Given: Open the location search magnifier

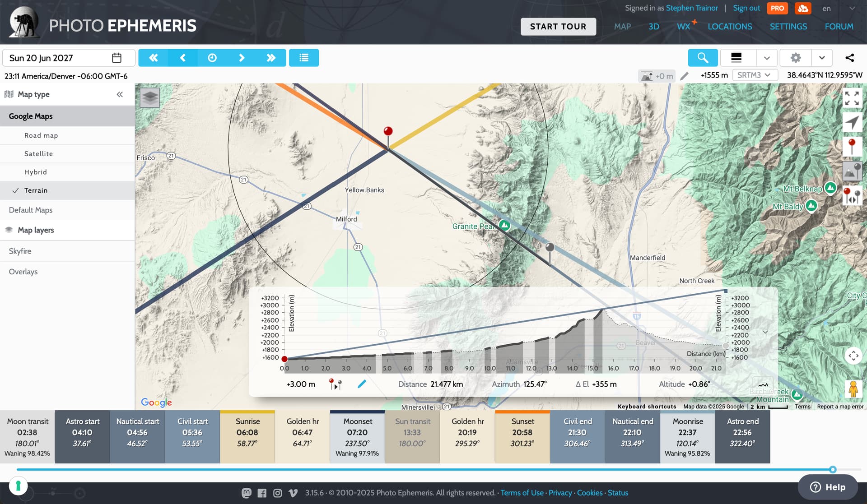Looking at the screenshot, I should click(703, 58).
